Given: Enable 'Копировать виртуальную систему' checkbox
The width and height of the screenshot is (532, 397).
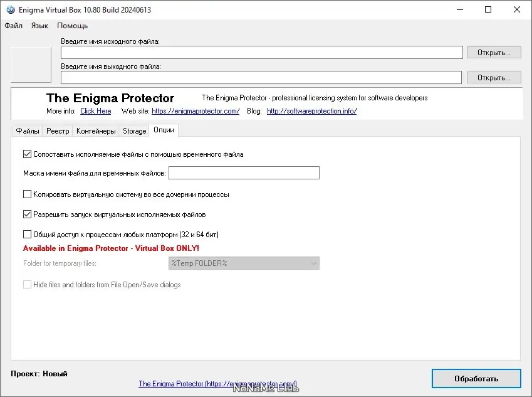Looking at the screenshot, I should coord(27,194).
